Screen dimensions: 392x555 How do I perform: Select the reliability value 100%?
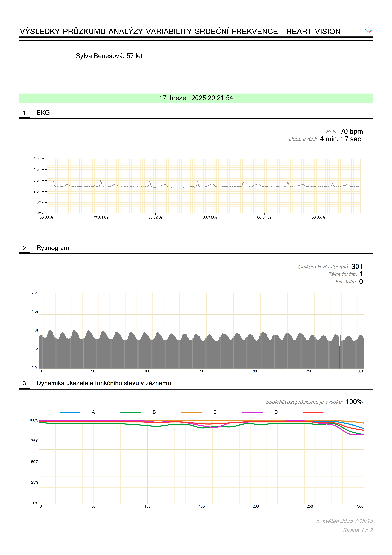pos(354,402)
